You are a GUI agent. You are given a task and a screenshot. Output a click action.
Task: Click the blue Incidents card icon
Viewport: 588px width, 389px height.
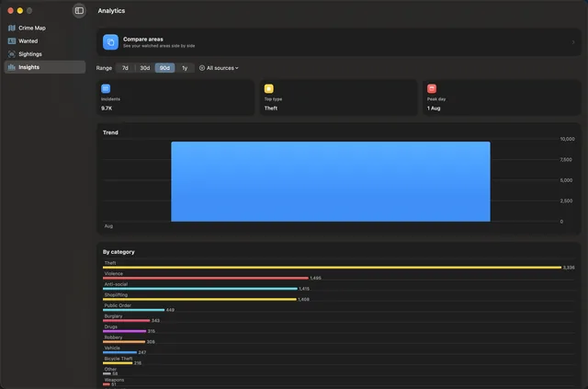pyautogui.click(x=106, y=88)
